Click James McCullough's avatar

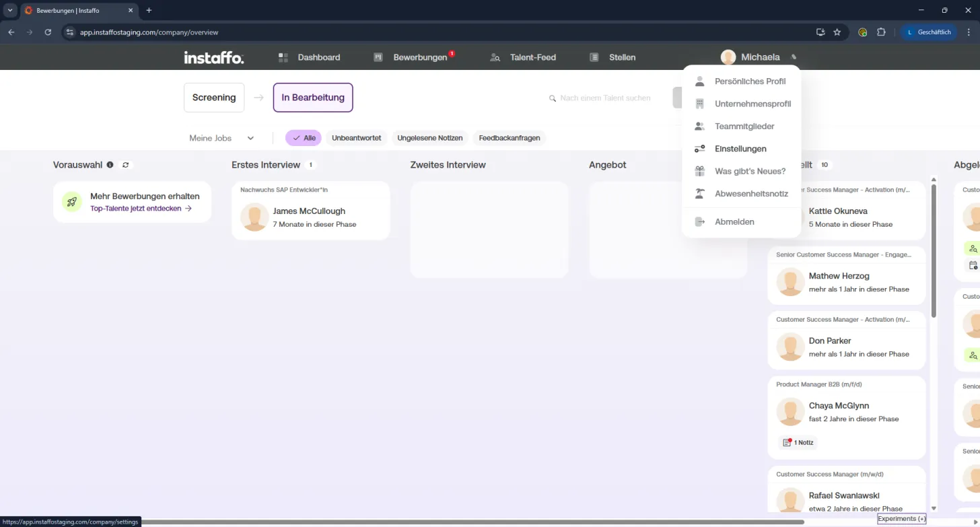(254, 217)
